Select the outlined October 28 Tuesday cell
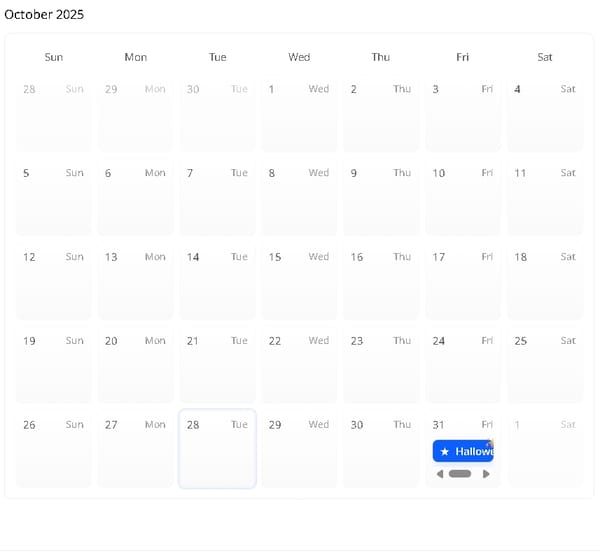This screenshot has width=600, height=553. (x=217, y=449)
